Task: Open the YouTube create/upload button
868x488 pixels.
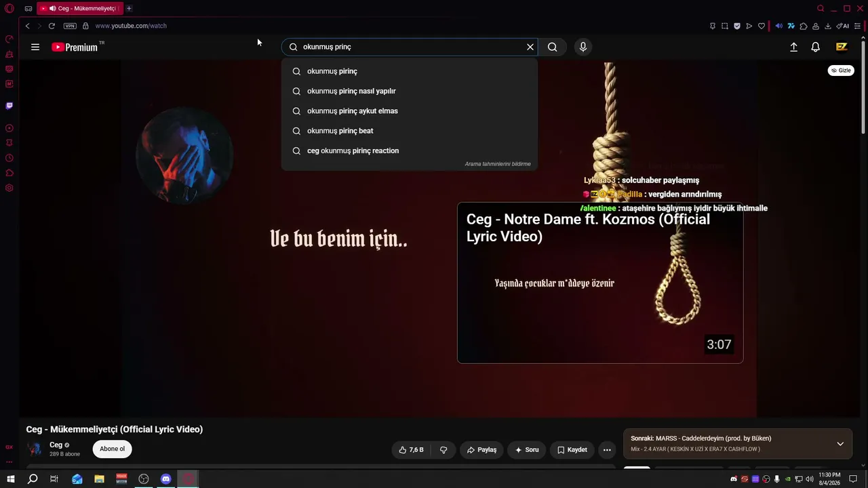Action: pos(793,47)
